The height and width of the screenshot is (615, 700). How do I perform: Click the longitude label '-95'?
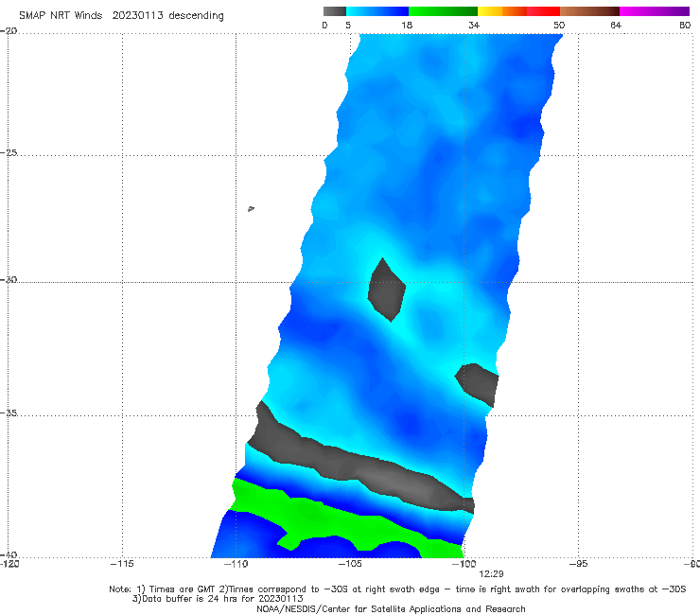[x=579, y=564]
